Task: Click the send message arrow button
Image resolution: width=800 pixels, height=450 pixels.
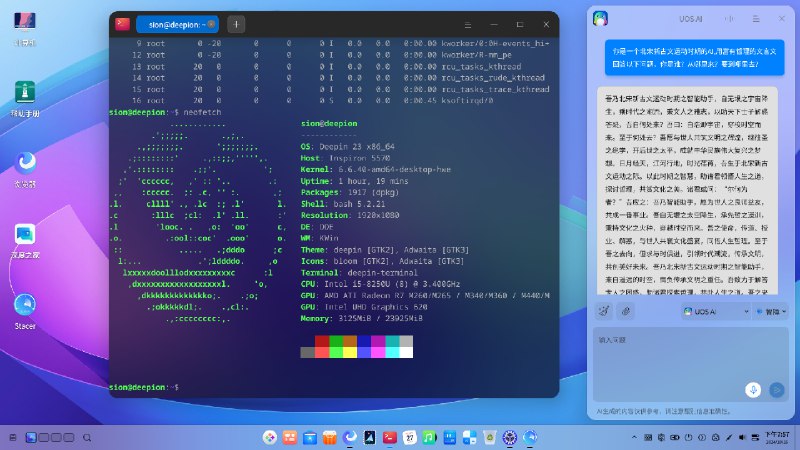Action: tap(777, 390)
